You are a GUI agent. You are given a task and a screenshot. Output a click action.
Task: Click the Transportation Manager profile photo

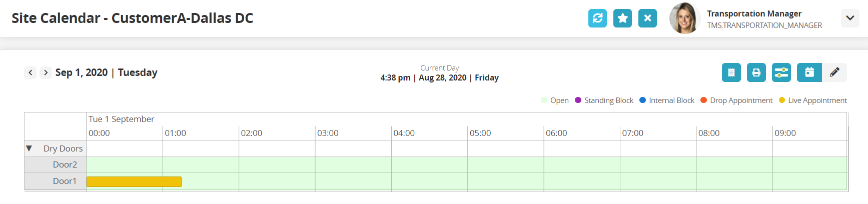(684, 18)
